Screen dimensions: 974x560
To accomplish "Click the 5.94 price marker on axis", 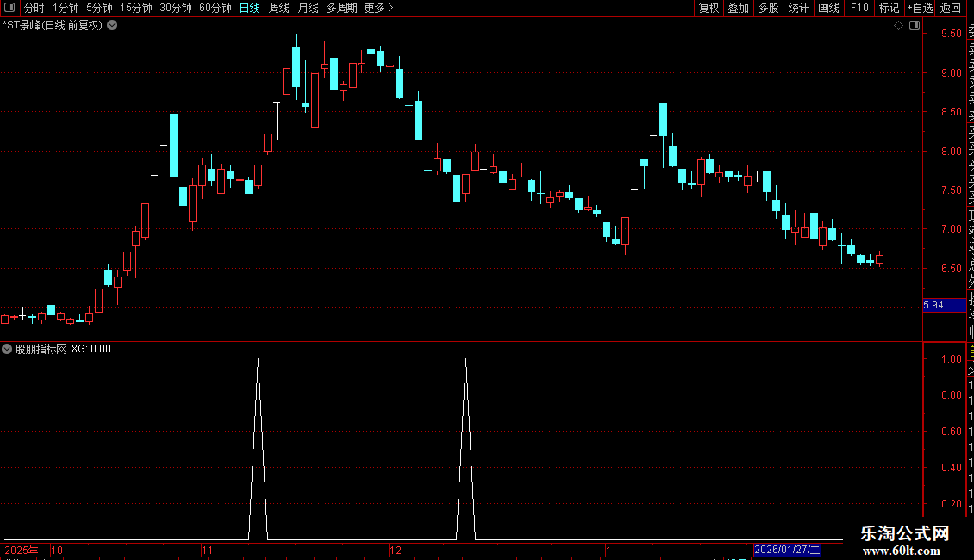I will (944, 305).
